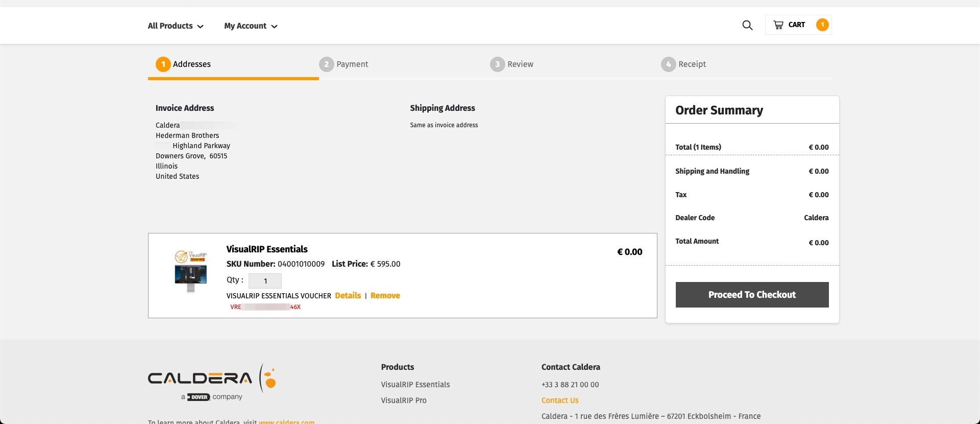This screenshot has height=424, width=980.
Task: Click the United States address line
Action: 178,176
